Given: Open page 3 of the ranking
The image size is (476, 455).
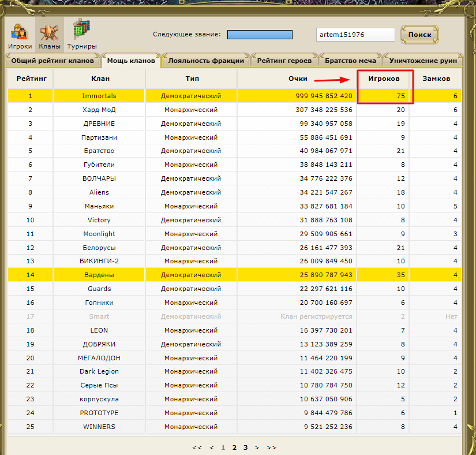Looking at the screenshot, I should pyautogui.click(x=246, y=447).
